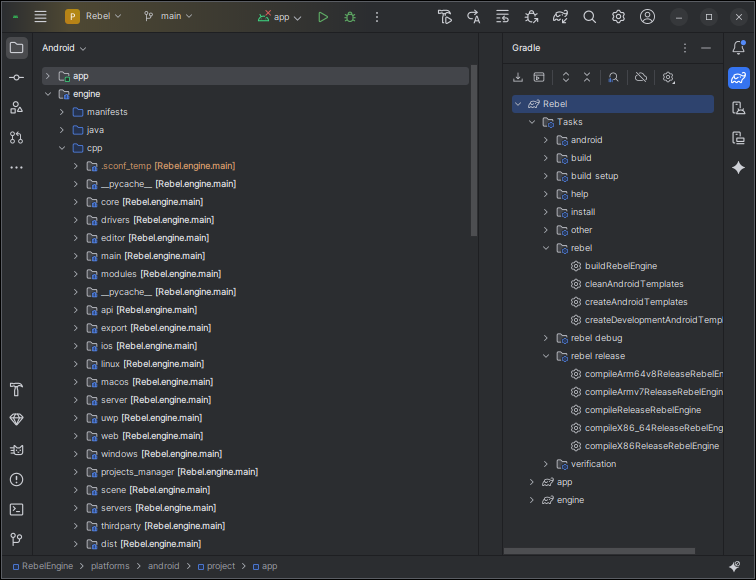Select cleanAndroidTemplates task
Image resolution: width=756 pixels, height=580 pixels.
click(634, 284)
